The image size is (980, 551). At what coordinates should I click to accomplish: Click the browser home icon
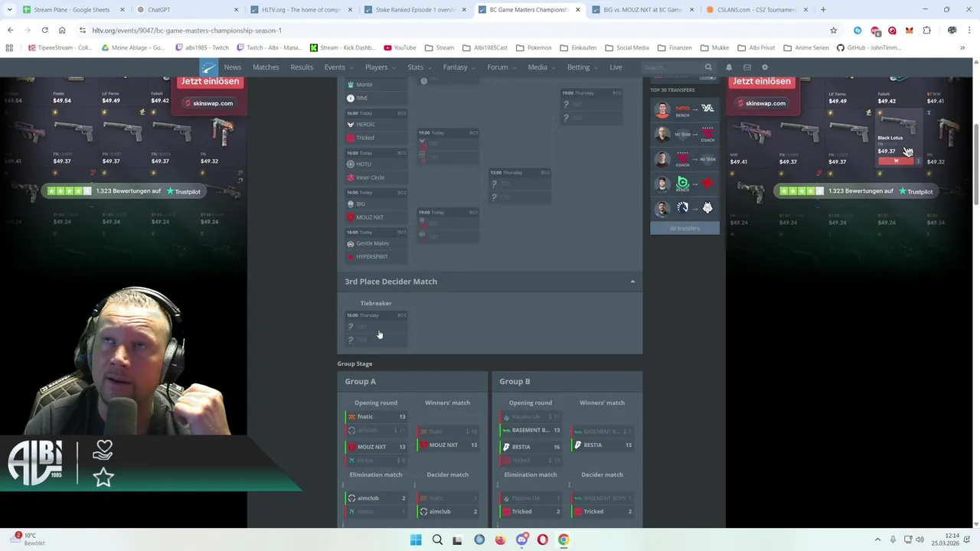pos(62,30)
